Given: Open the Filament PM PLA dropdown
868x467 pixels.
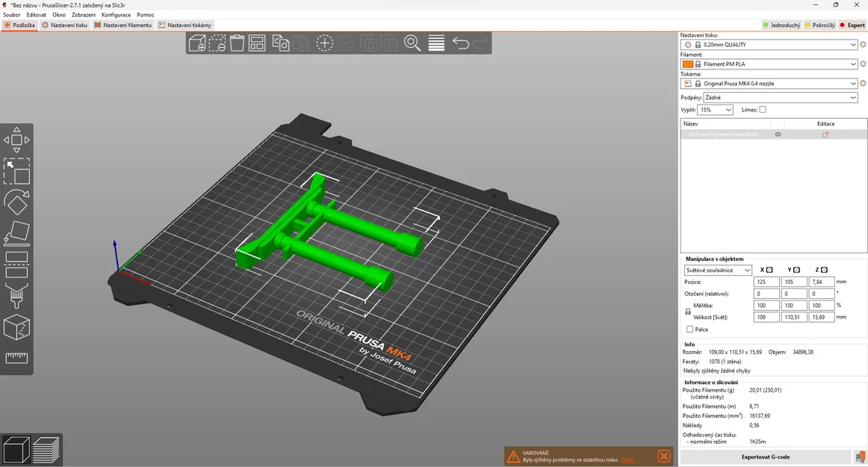Looking at the screenshot, I should (769, 64).
